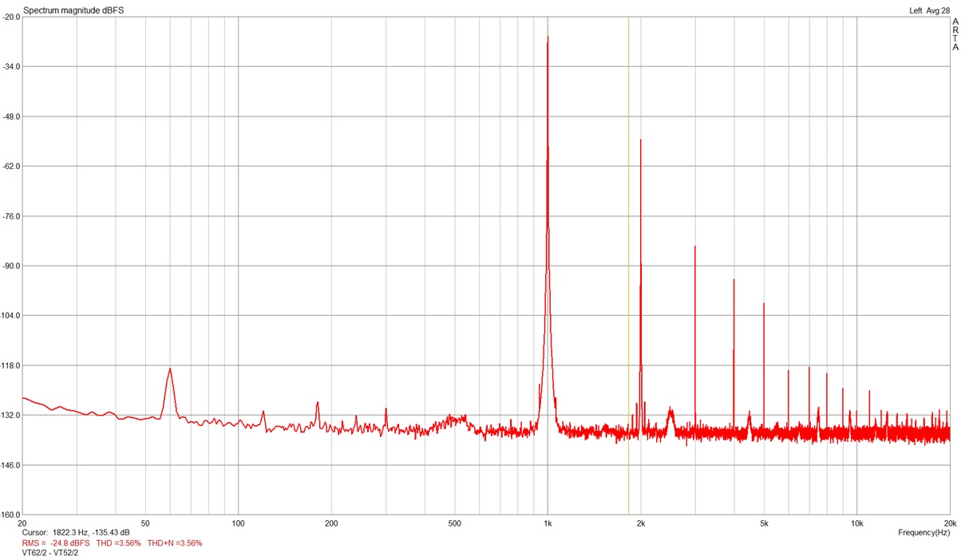Click the 1k x-axis label
This screenshot has width=965, height=560.
(548, 523)
